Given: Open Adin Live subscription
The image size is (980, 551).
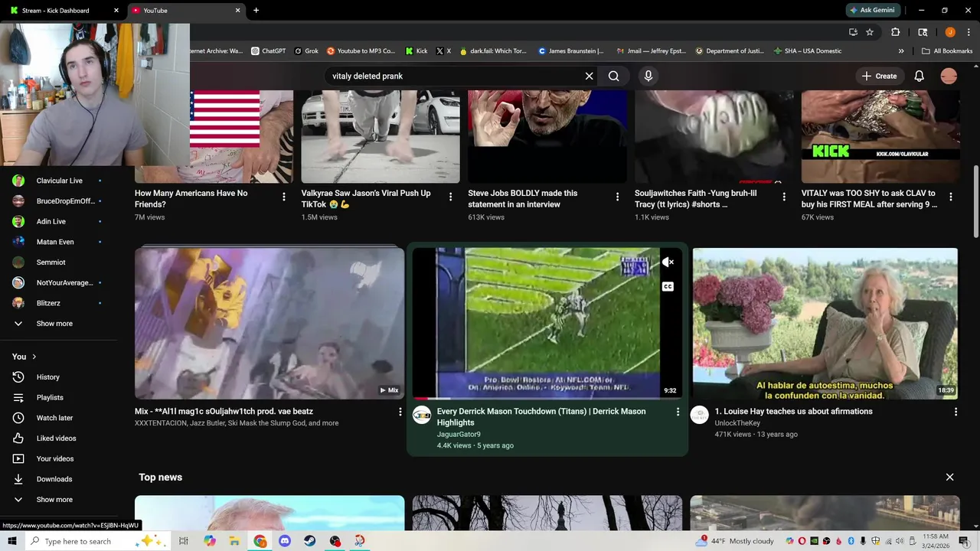Looking at the screenshot, I should [x=51, y=221].
